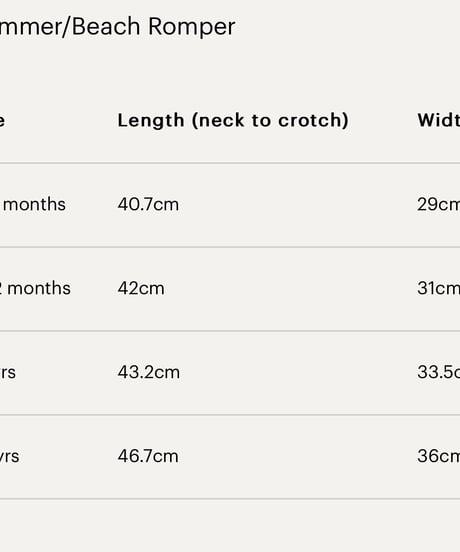Click the Summer/Beach Romper table title

(117, 26)
